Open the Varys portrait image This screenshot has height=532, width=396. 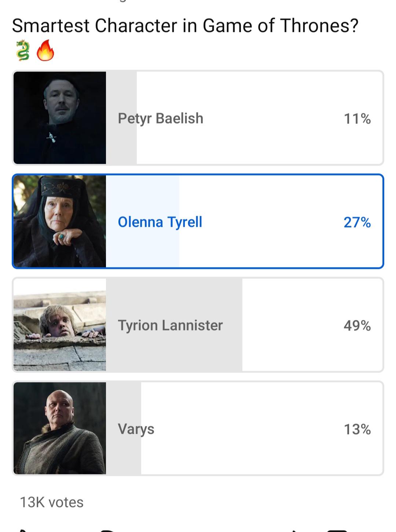coord(60,428)
